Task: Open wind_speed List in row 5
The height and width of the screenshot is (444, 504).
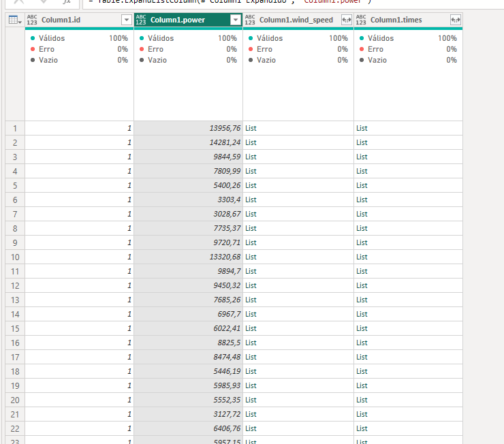Action: pos(251,185)
